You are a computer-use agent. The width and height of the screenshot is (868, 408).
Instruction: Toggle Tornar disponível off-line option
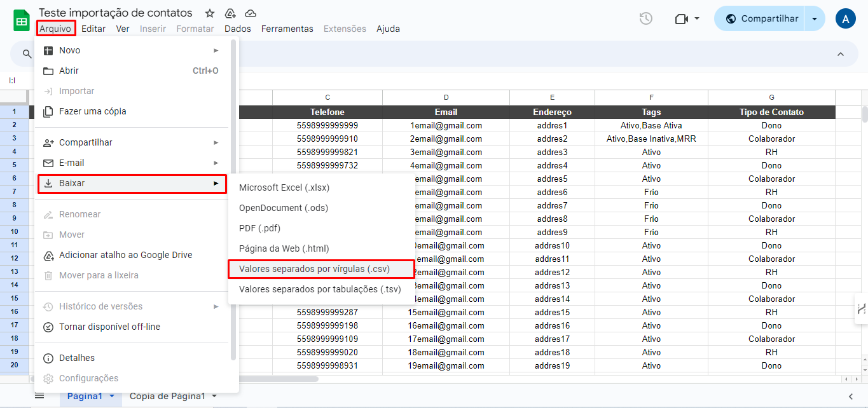pos(109,327)
